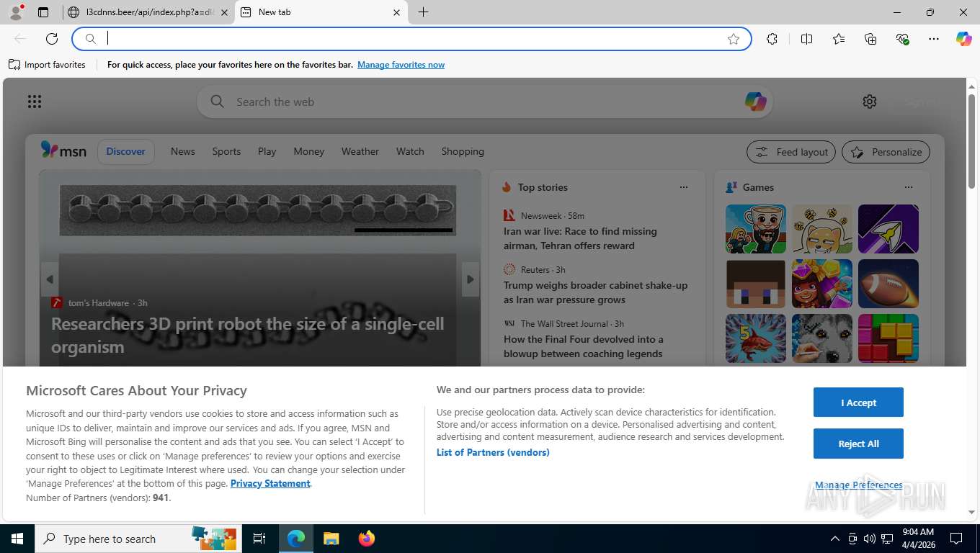Go to previous carousel story arrow
Viewport: 980px width, 553px height.
click(50, 279)
